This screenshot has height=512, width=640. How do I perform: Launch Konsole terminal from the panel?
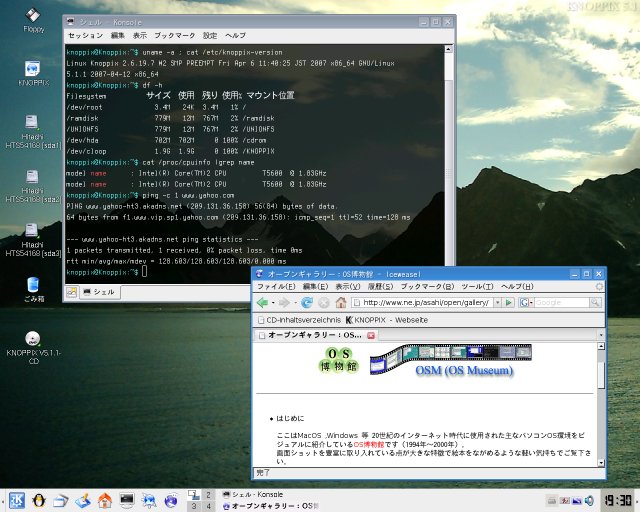127,500
